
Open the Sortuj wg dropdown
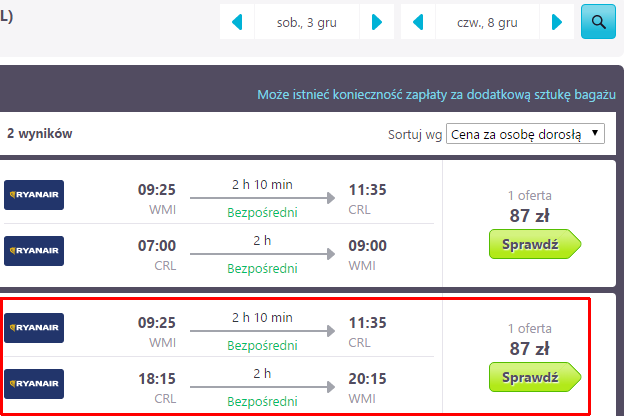[525, 134]
